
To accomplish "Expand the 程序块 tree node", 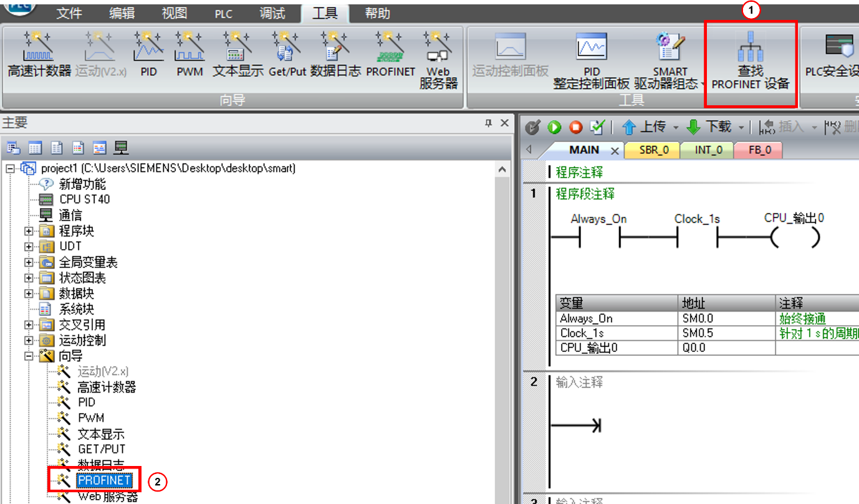I will point(29,231).
